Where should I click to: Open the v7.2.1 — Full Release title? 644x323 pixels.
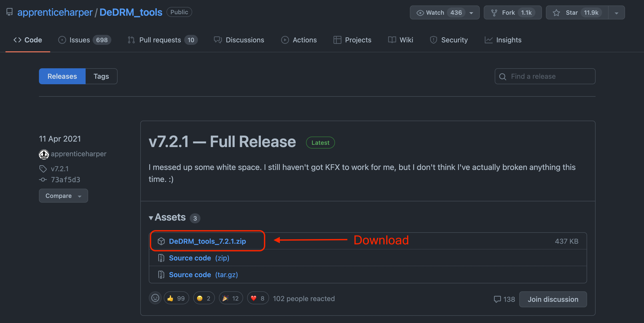click(x=222, y=142)
